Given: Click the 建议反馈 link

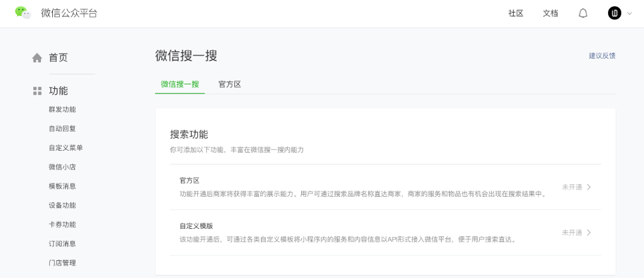Looking at the screenshot, I should [602, 56].
